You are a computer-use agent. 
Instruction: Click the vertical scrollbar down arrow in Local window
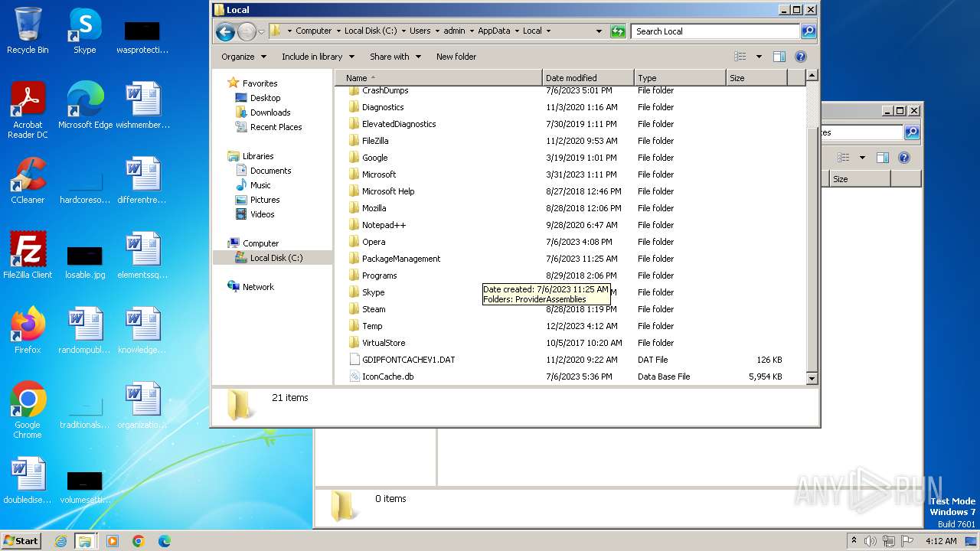(812, 378)
